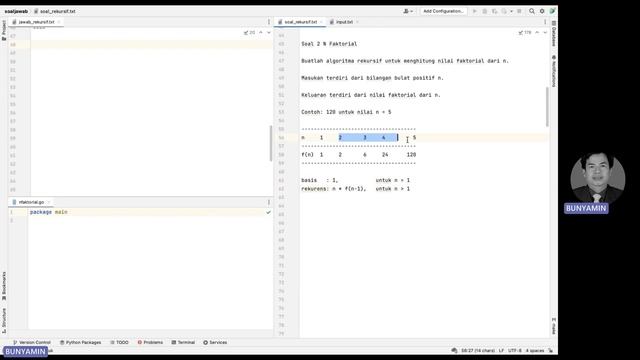640x360 pixels.
Task: Click the 'Soal 2 % Faktorial' heading line
Action: (x=329, y=44)
